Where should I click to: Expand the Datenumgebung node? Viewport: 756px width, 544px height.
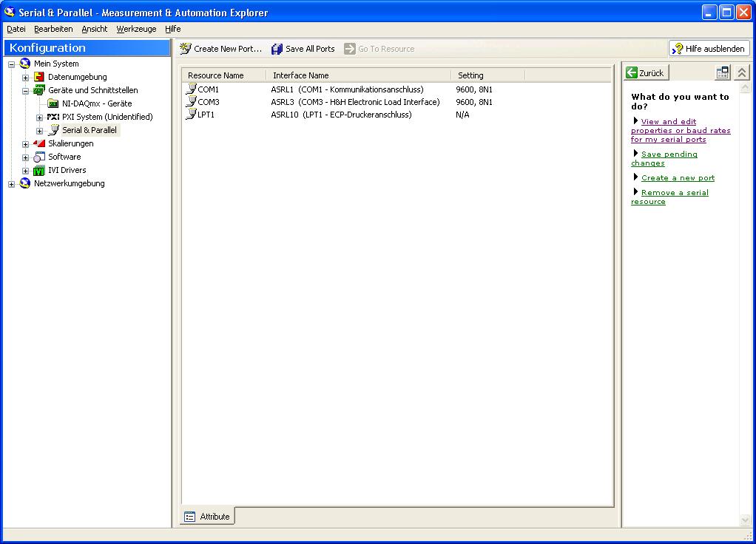click(x=26, y=78)
